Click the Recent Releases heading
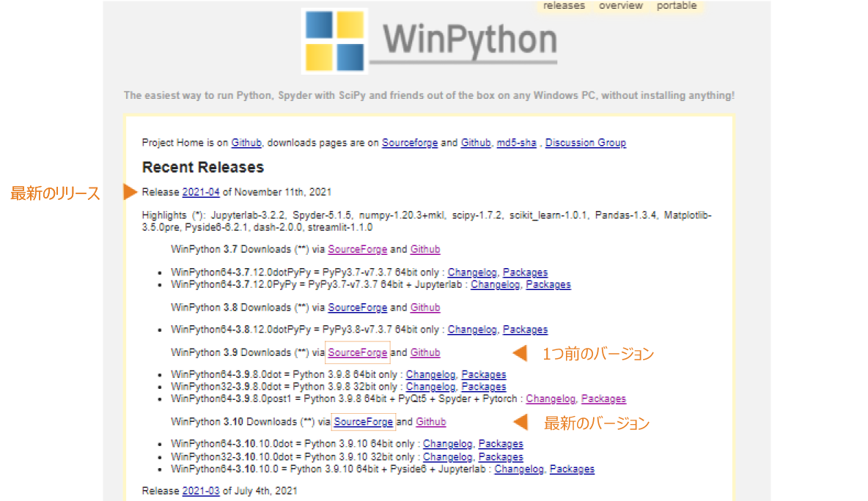The width and height of the screenshot is (868, 501). (203, 167)
